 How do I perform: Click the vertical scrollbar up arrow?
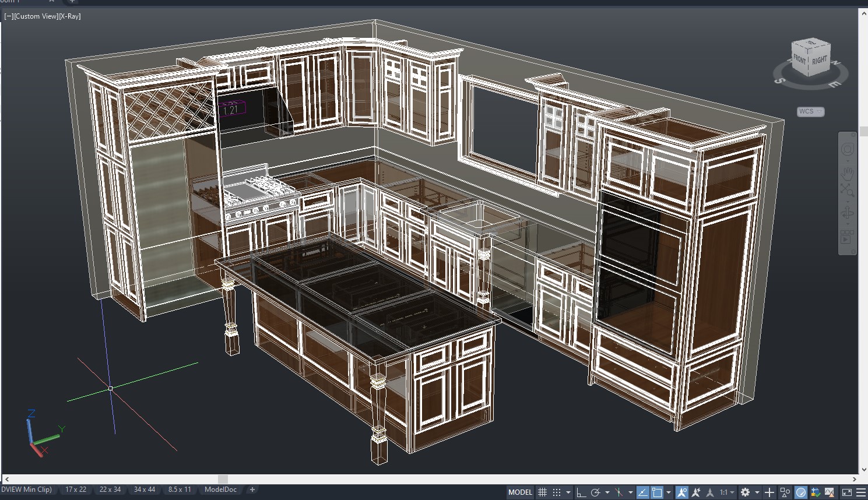point(863,12)
